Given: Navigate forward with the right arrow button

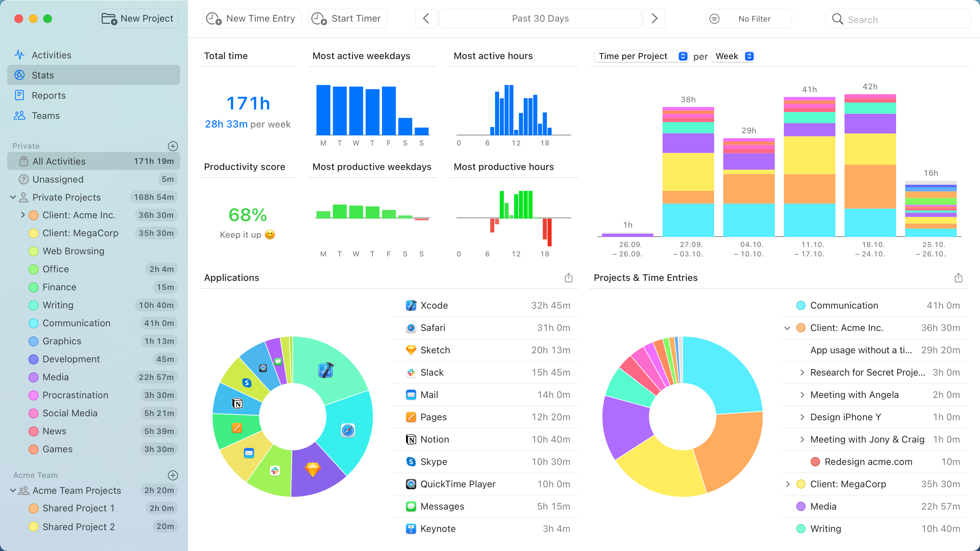Looking at the screenshot, I should click(x=654, y=18).
